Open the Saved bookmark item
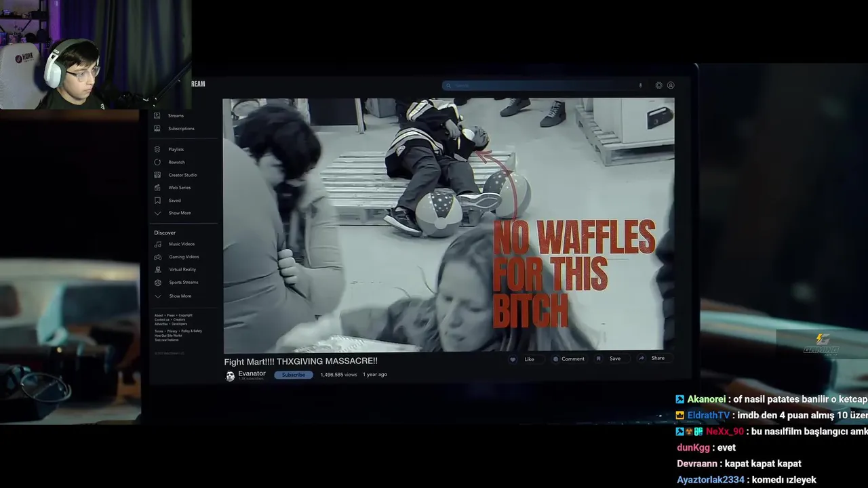The image size is (868, 488). pyautogui.click(x=168, y=200)
